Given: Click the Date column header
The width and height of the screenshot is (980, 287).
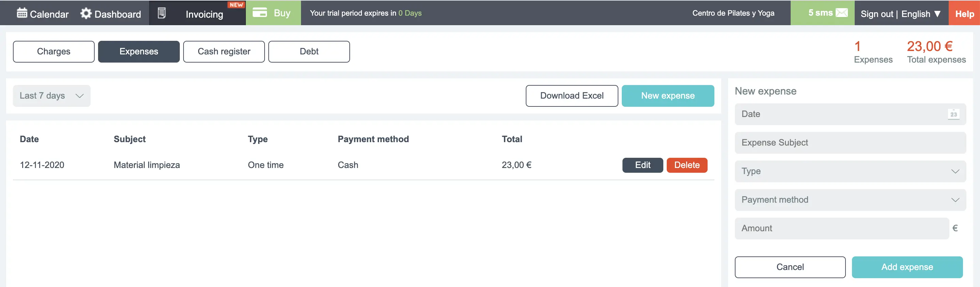Looking at the screenshot, I should 29,139.
